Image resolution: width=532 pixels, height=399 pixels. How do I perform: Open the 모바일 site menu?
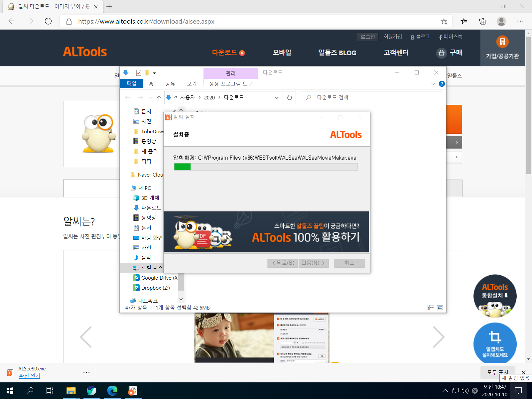tap(282, 53)
